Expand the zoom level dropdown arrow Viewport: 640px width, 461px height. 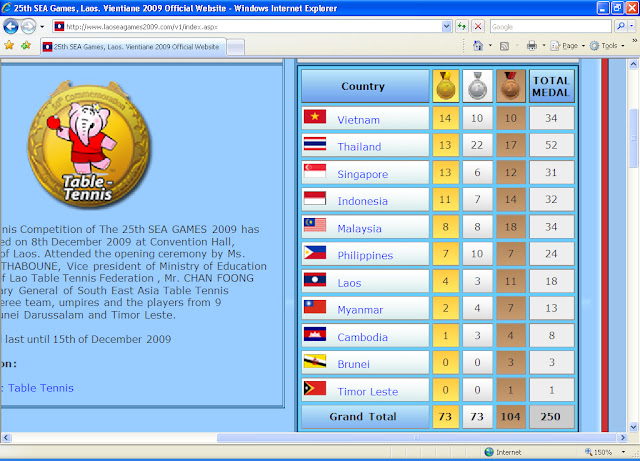pos(623,452)
